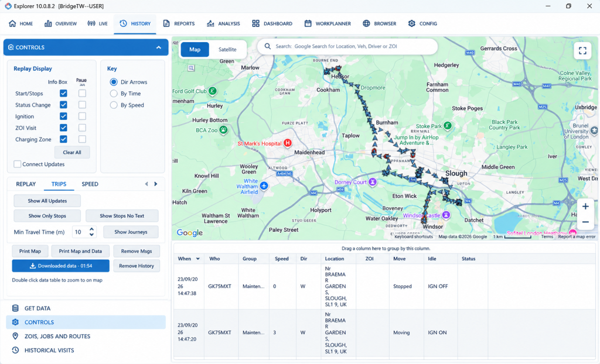The height and width of the screenshot is (364, 600).
Task: Click the map search input field
Action: (347, 46)
